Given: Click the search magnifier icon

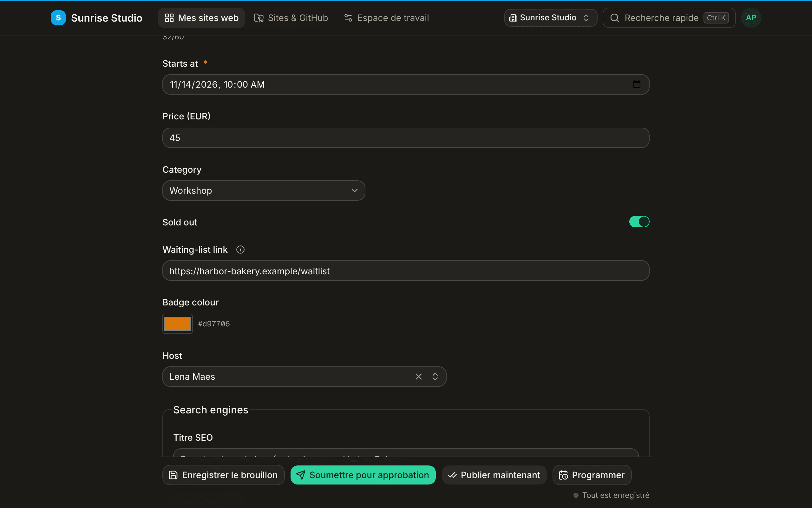Looking at the screenshot, I should (614, 18).
